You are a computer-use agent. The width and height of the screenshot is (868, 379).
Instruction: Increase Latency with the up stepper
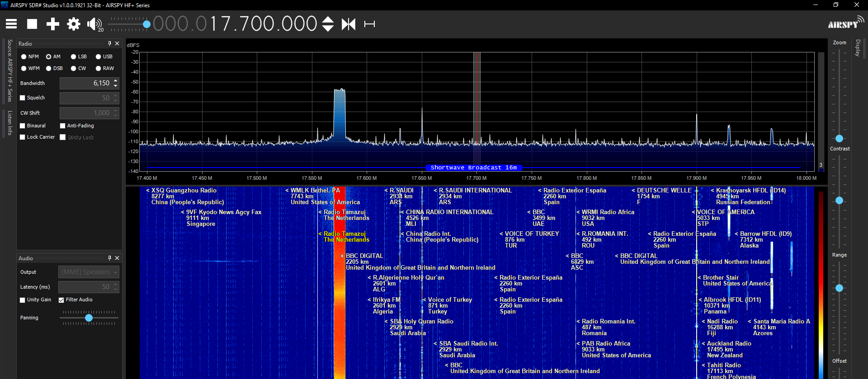click(116, 284)
